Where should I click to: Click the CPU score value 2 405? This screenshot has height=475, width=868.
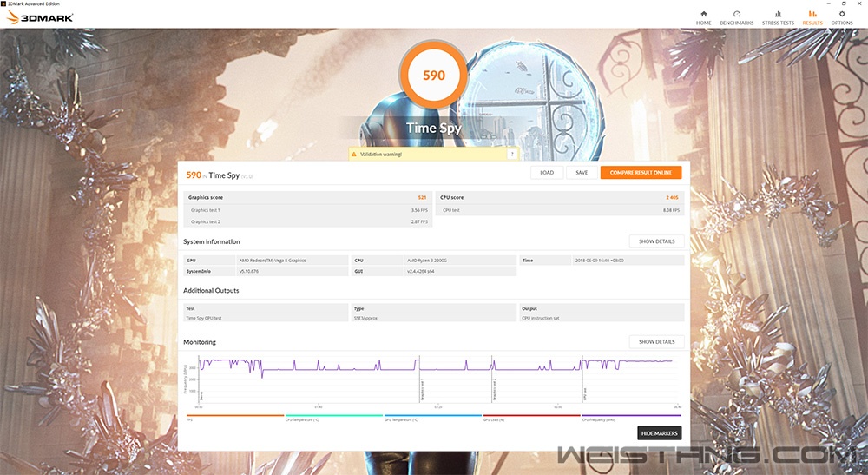click(672, 198)
